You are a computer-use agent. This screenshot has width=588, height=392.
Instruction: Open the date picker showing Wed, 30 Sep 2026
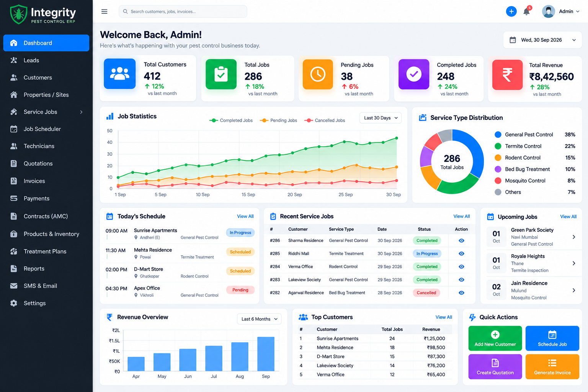click(542, 40)
